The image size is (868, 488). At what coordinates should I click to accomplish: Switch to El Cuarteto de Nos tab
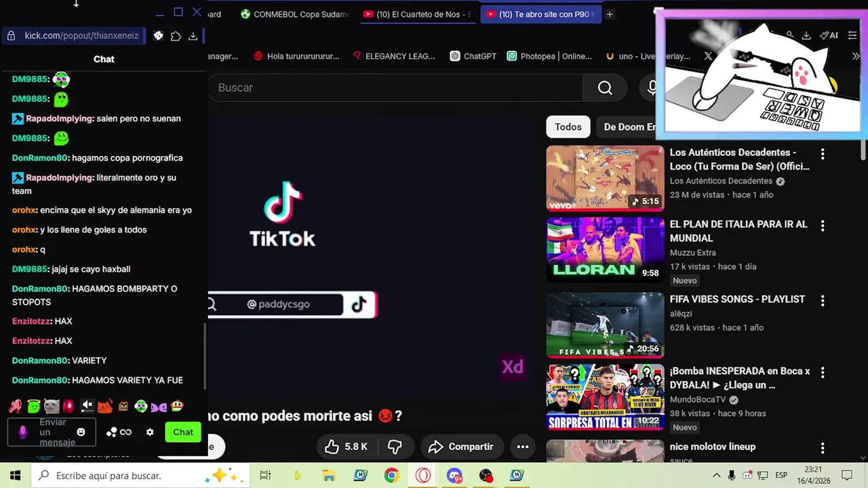click(x=417, y=14)
